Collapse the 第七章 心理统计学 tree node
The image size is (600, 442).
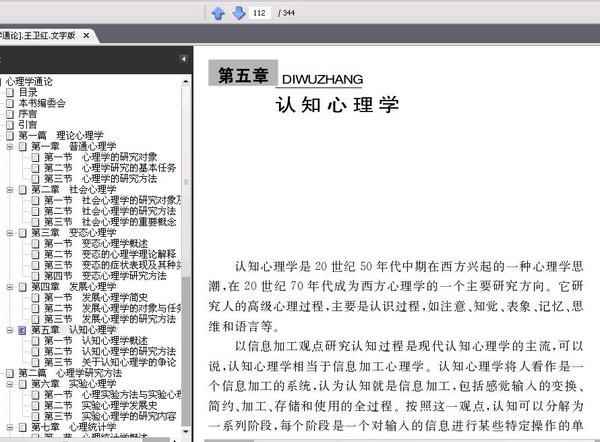coord(10,427)
